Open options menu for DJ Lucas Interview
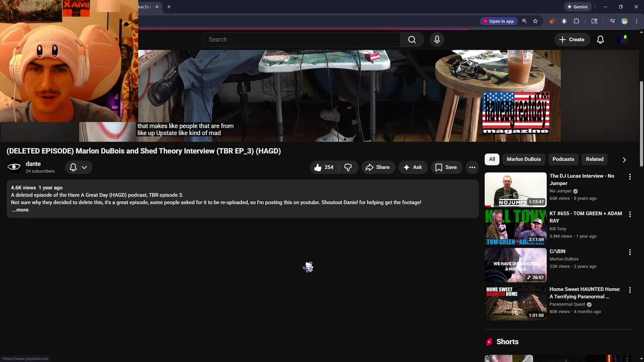This screenshot has width=644, height=362. tap(629, 177)
